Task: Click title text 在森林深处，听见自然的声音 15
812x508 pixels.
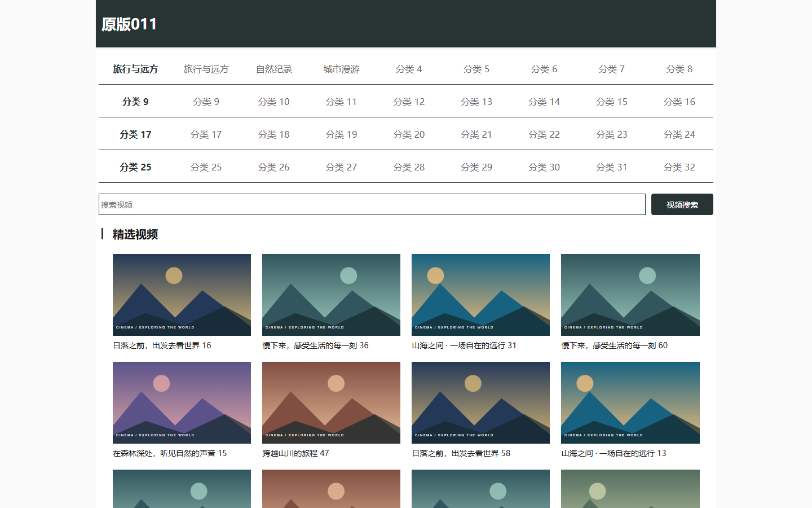Action: [x=170, y=453]
